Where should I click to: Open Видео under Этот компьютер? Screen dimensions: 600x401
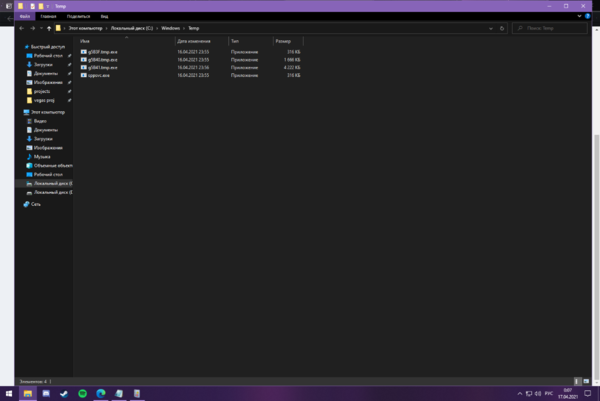[40, 121]
